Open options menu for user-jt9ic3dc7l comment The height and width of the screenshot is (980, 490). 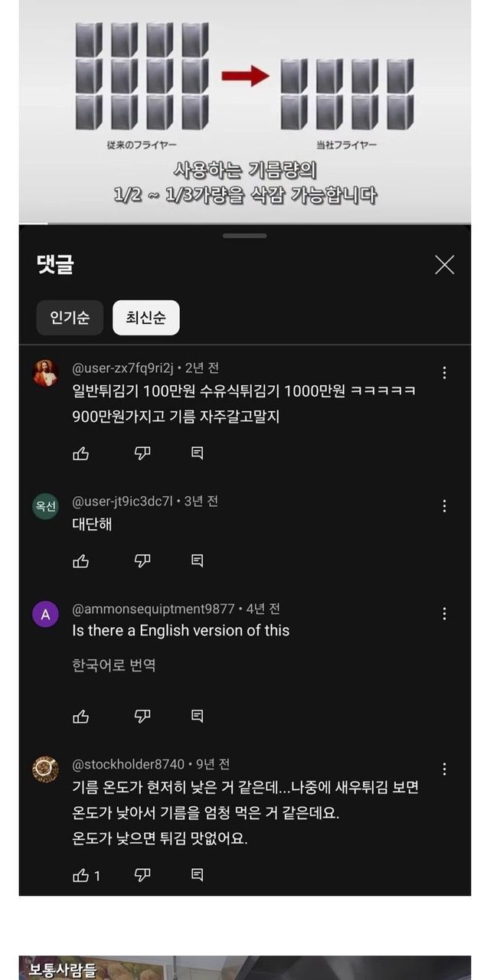tap(444, 506)
